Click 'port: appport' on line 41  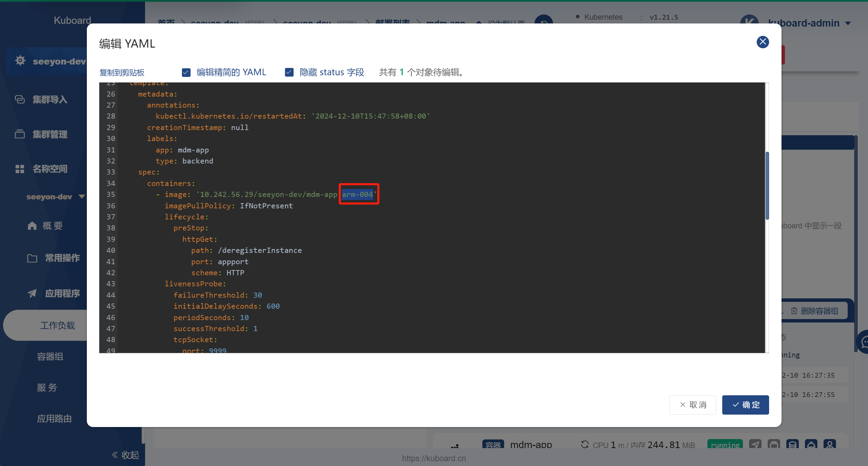tap(220, 262)
